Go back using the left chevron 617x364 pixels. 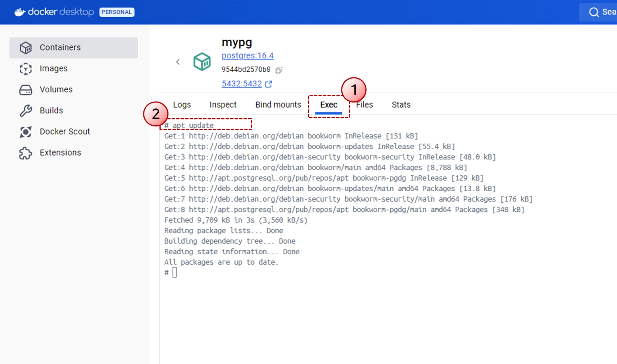pos(178,62)
